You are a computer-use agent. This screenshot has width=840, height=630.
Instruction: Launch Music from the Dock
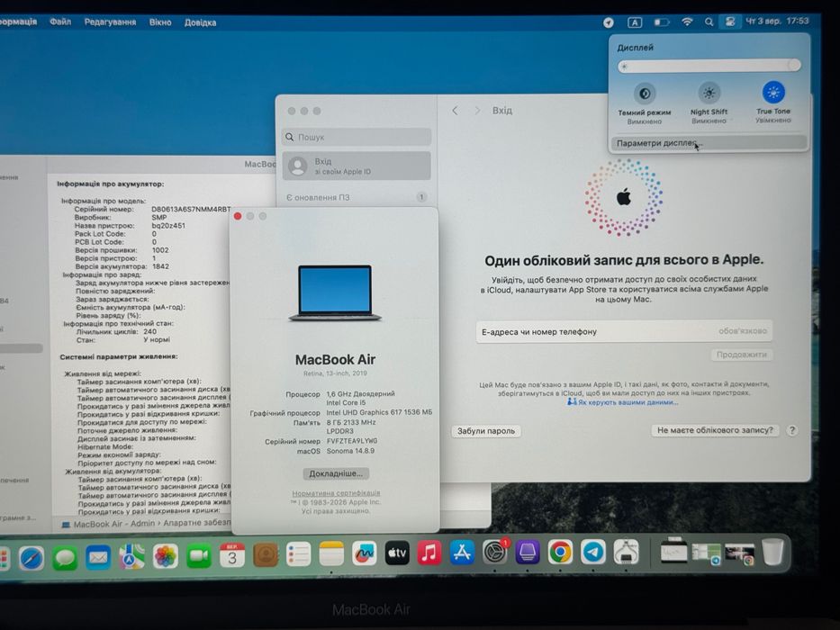[x=429, y=553]
